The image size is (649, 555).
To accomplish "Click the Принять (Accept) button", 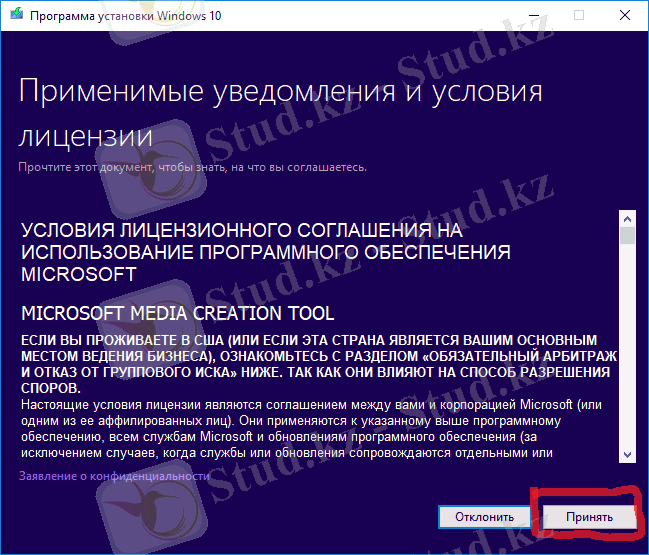I will coord(589,517).
